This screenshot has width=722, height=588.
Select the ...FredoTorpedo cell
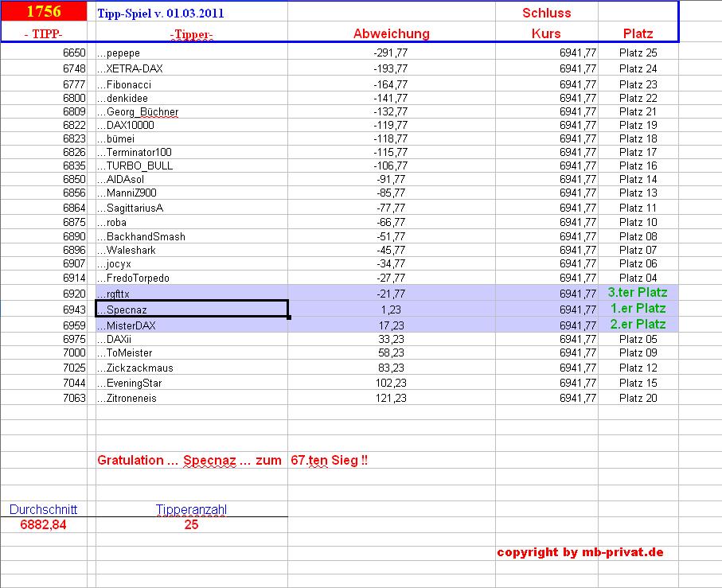tap(192, 278)
